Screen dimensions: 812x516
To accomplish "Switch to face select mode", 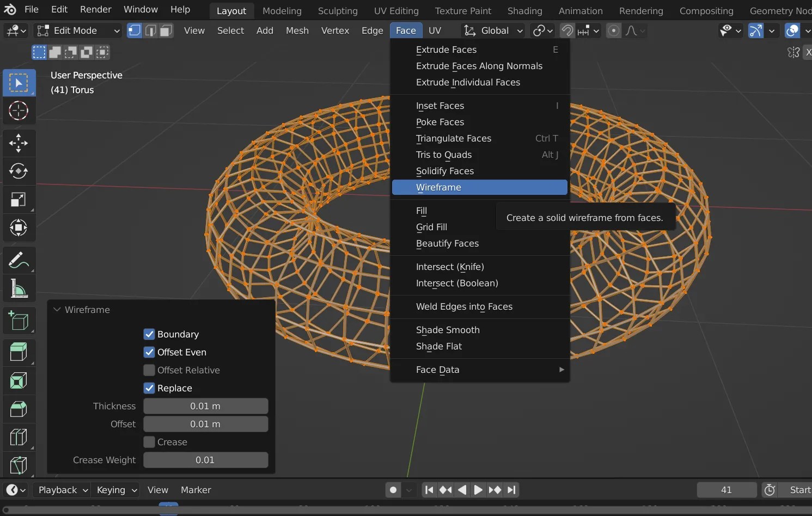I will point(167,31).
